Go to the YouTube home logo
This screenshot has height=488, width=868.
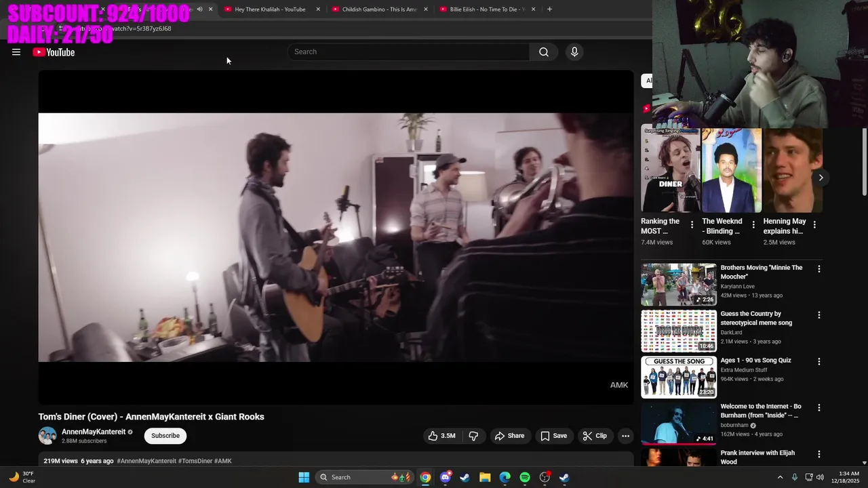pos(54,52)
